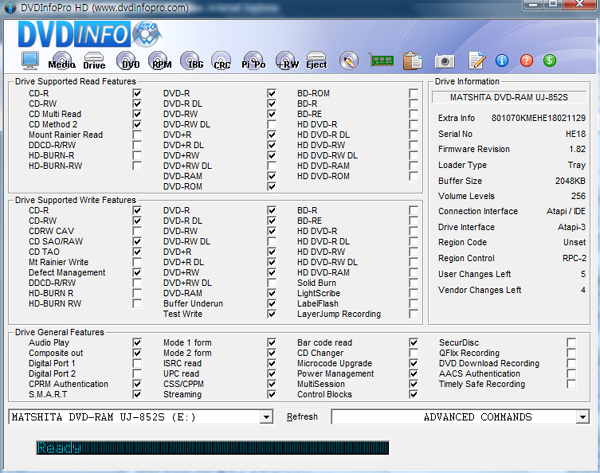This screenshot has height=473, width=600.
Task: Open the drive selection dropdown arrow
Action: (266, 417)
